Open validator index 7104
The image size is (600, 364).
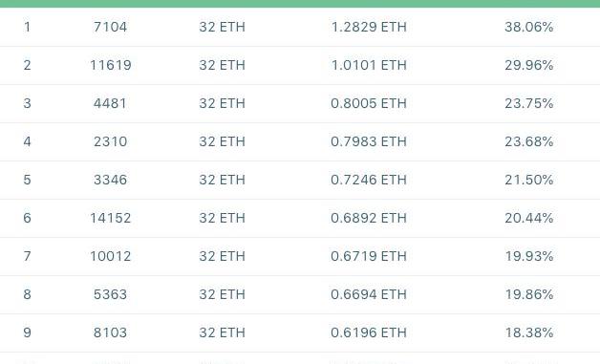[x=110, y=27]
